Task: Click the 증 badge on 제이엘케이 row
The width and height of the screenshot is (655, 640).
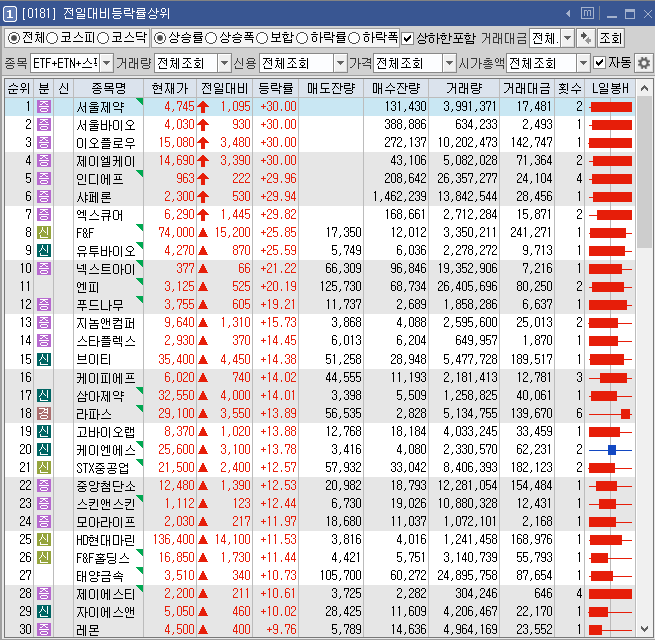Action: pyautogui.click(x=44, y=160)
